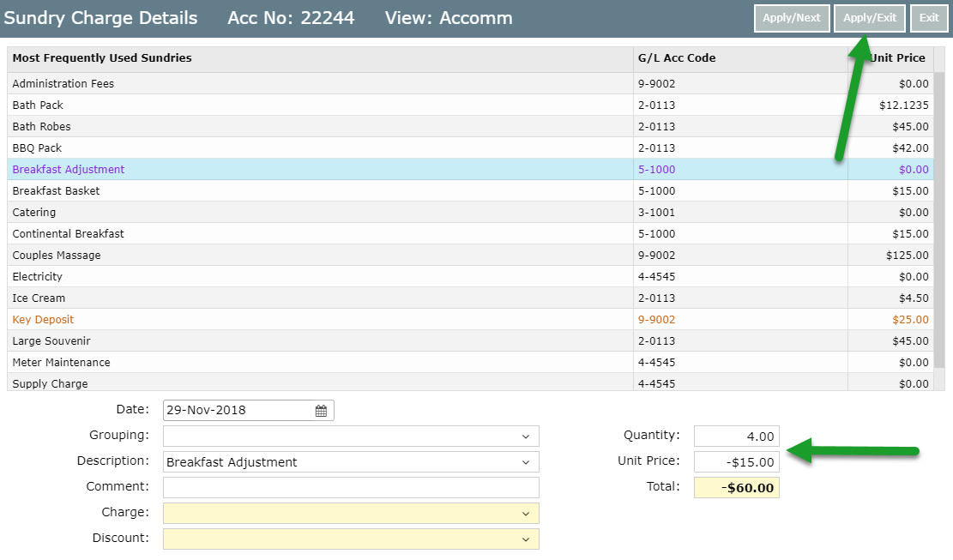This screenshot has width=953, height=560.
Task: Click the $125.00 price for Couples Massage
Action: pyautogui.click(x=907, y=255)
